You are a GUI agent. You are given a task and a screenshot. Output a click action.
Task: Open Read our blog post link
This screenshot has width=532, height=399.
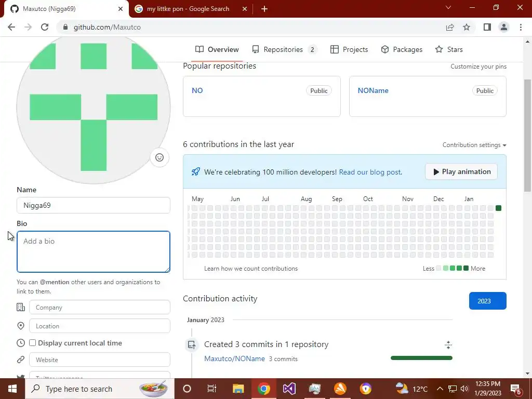tap(370, 172)
